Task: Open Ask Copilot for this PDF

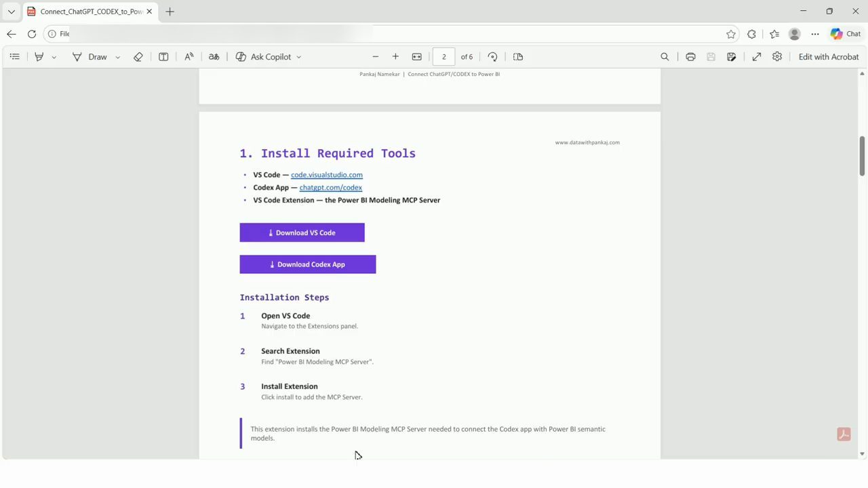Action: point(263,57)
